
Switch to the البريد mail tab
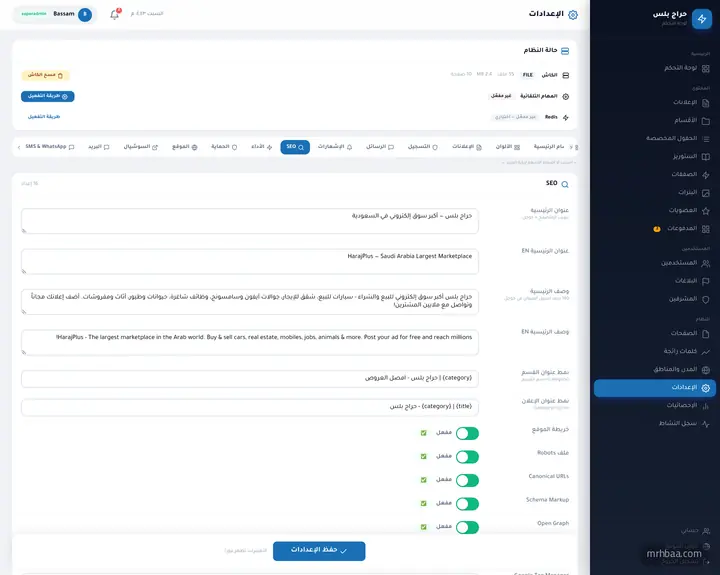99,147
